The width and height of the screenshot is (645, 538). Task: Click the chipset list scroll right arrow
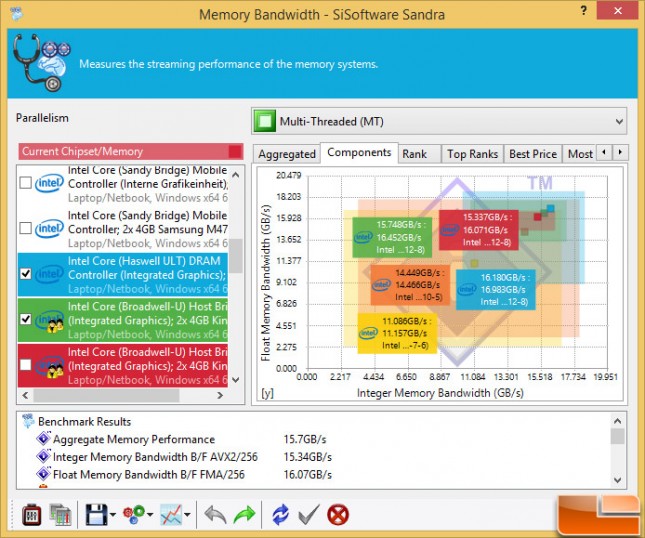(x=220, y=395)
